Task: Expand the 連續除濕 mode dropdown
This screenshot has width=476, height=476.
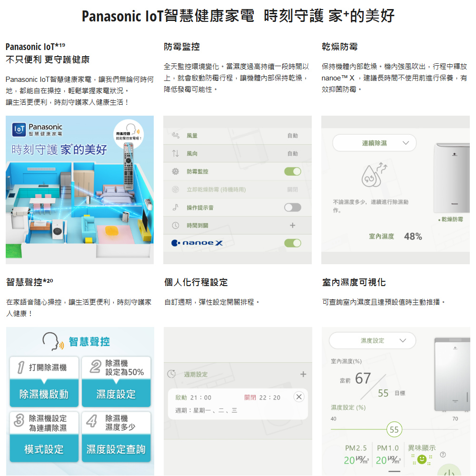Action: pos(374,143)
